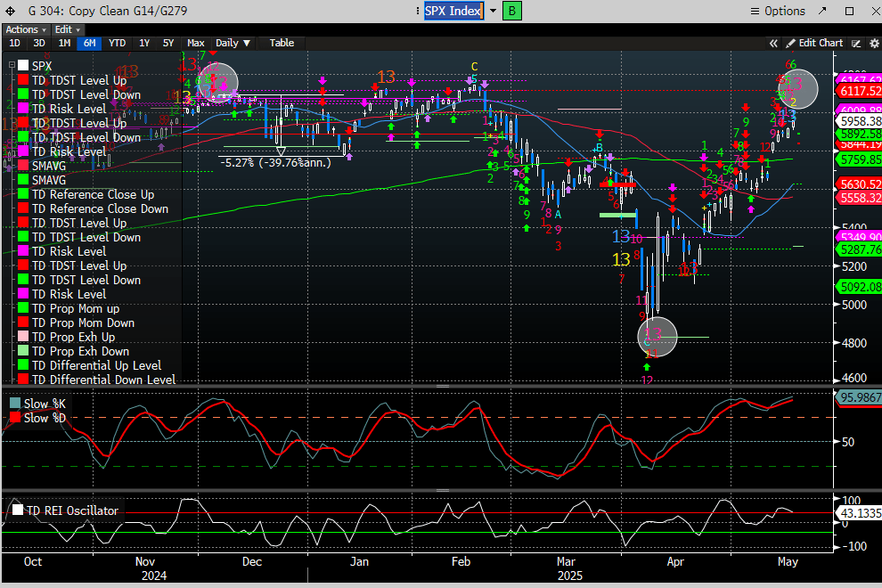Click the Slow %K legend swatch
The height and width of the screenshot is (588, 882).
(15, 404)
